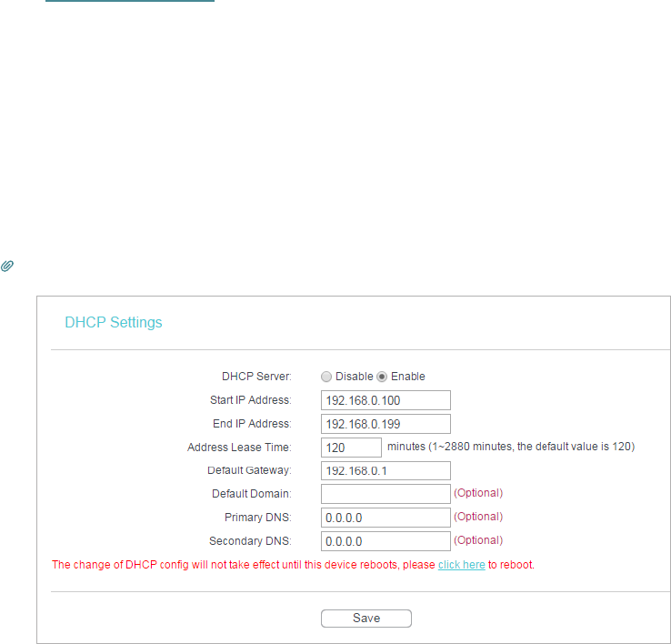Click the paperclip attachment icon
671x644 pixels.
[7, 266]
